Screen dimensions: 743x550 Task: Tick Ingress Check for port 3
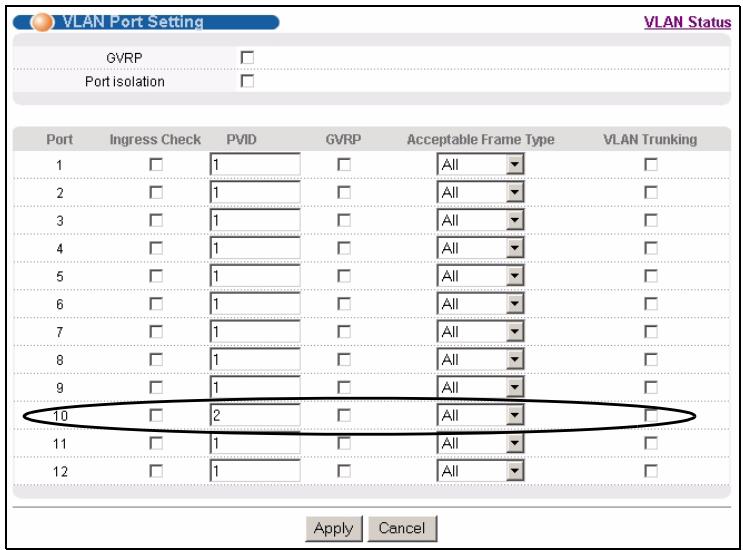156,220
